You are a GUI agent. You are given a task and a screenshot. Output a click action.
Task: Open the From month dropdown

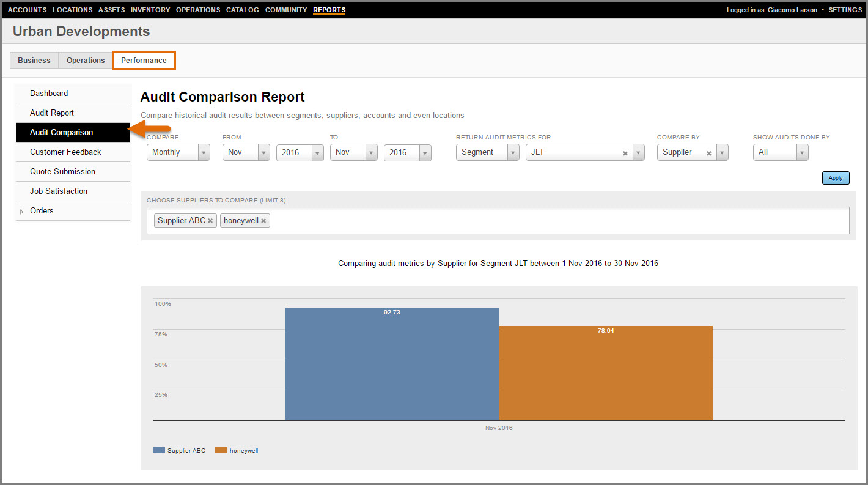[263, 152]
